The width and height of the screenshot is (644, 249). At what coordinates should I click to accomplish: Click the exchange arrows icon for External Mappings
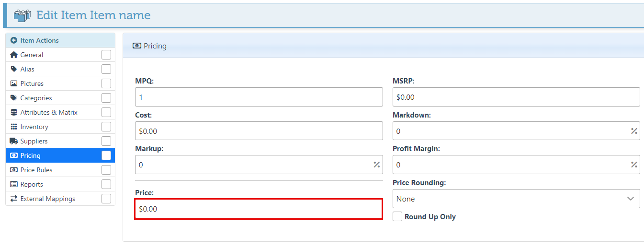coord(14,199)
